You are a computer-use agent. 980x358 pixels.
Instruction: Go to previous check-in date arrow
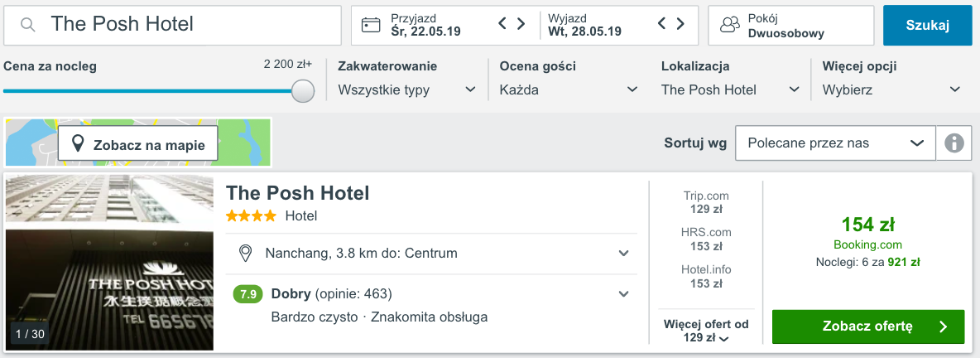502,25
